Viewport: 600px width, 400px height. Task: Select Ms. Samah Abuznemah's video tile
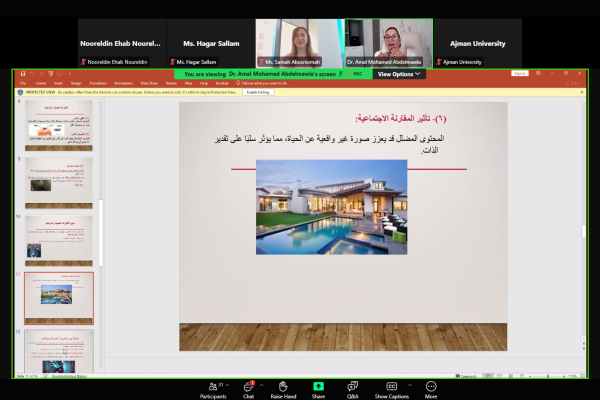pos(298,42)
